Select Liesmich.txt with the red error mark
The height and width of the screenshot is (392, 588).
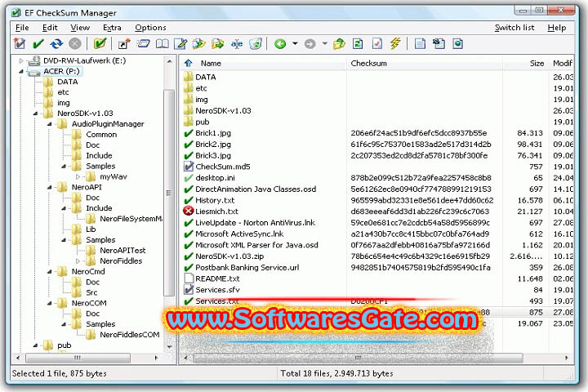(x=216, y=212)
